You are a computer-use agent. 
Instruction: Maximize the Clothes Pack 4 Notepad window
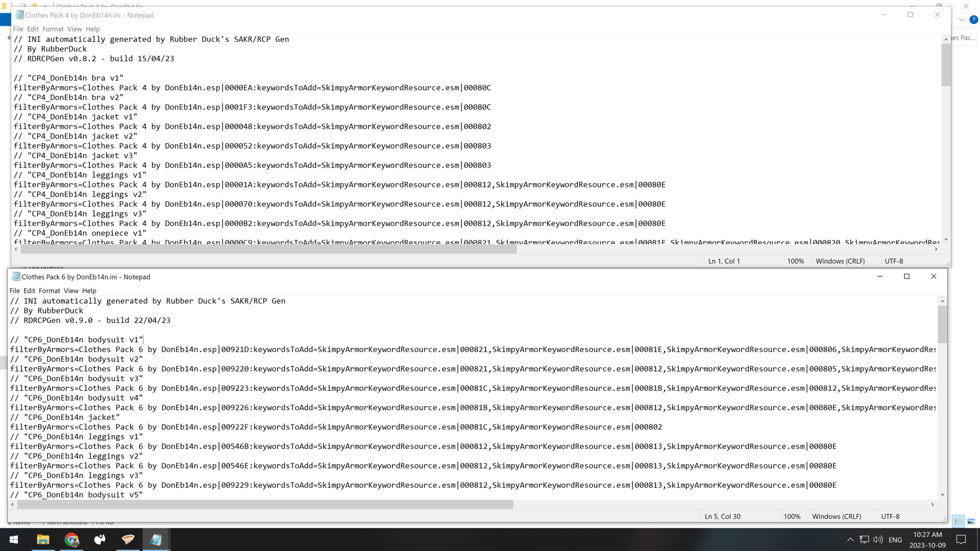(910, 15)
